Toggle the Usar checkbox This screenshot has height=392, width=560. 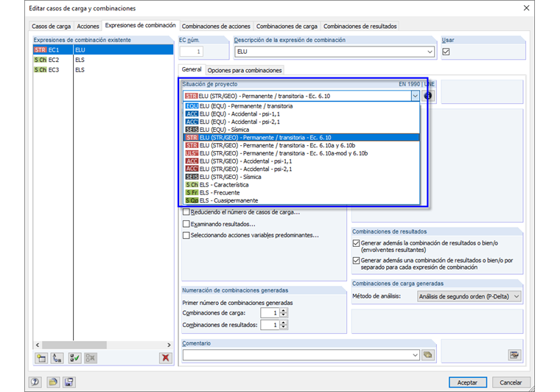446,52
